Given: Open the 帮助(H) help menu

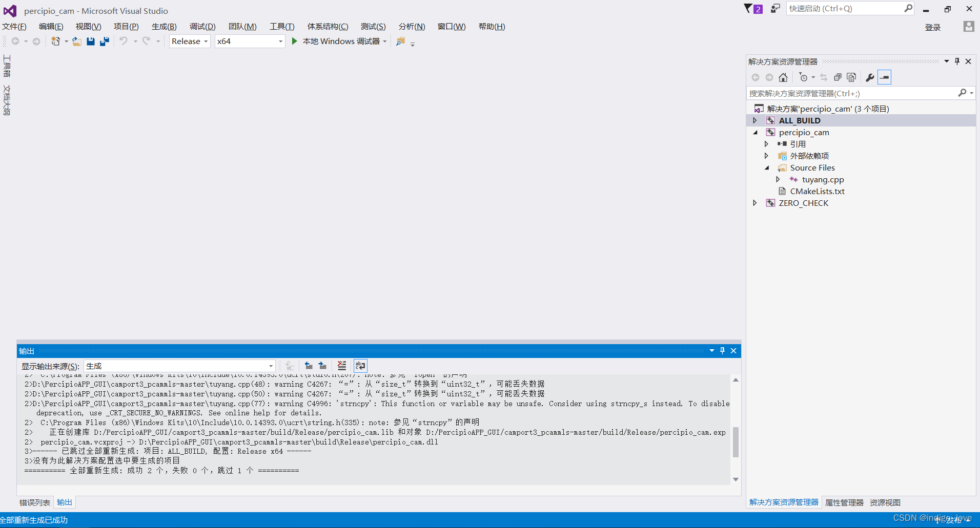Looking at the screenshot, I should tap(492, 26).
